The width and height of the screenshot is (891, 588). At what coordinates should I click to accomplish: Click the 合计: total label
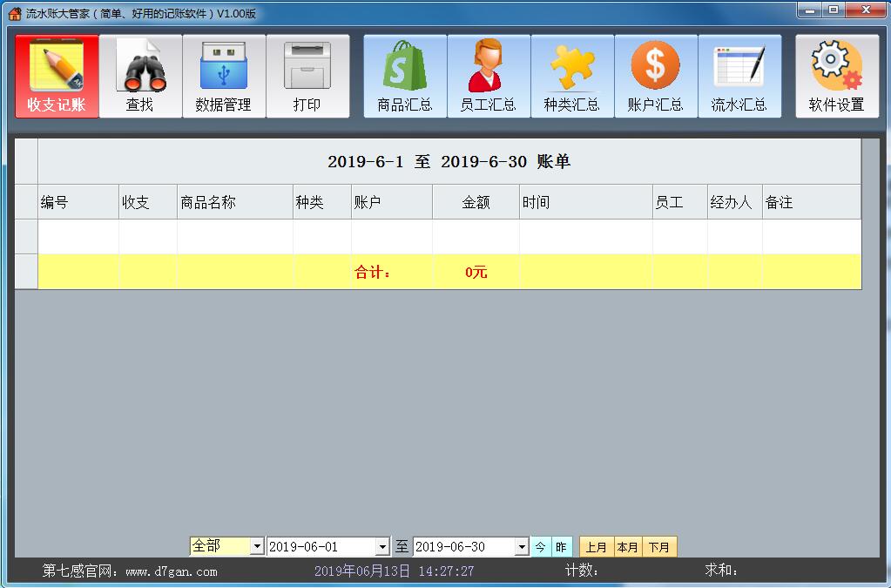coord(373,272)
